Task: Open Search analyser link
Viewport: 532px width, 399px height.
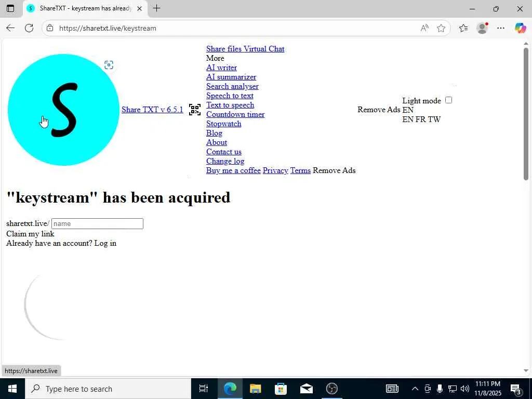Action: [232, 86]
